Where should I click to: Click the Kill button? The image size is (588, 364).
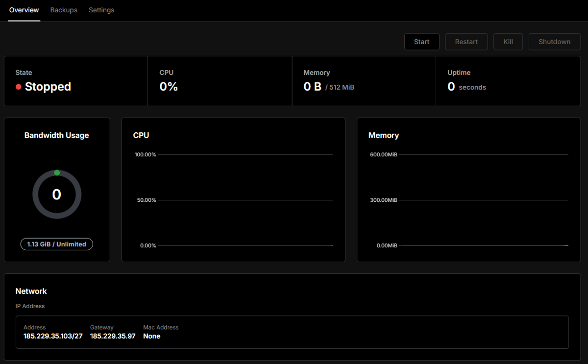[508, 42]
